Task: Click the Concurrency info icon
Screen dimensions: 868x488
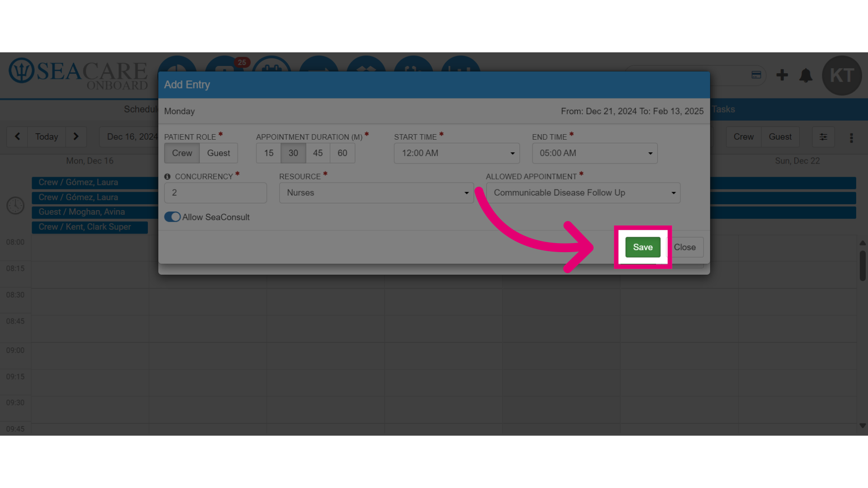Action: pyautogui.click(x=167, y=177)
